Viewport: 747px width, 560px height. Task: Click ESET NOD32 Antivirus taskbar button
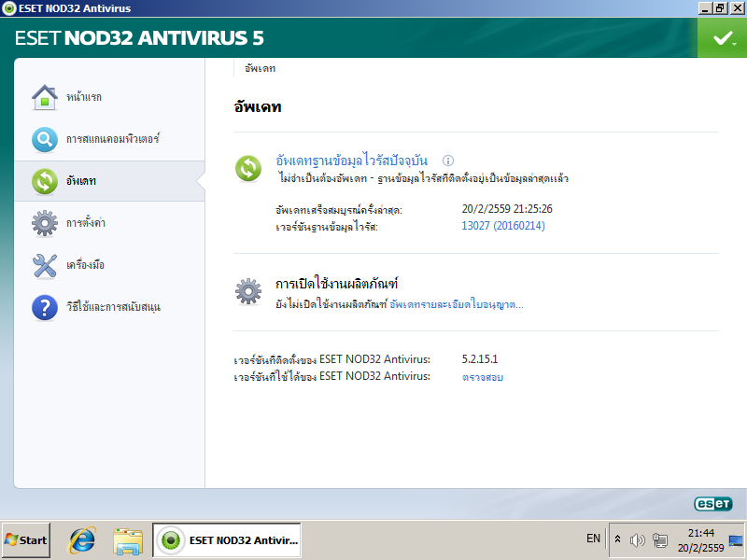pyautogui.click(x=227, y=540)
